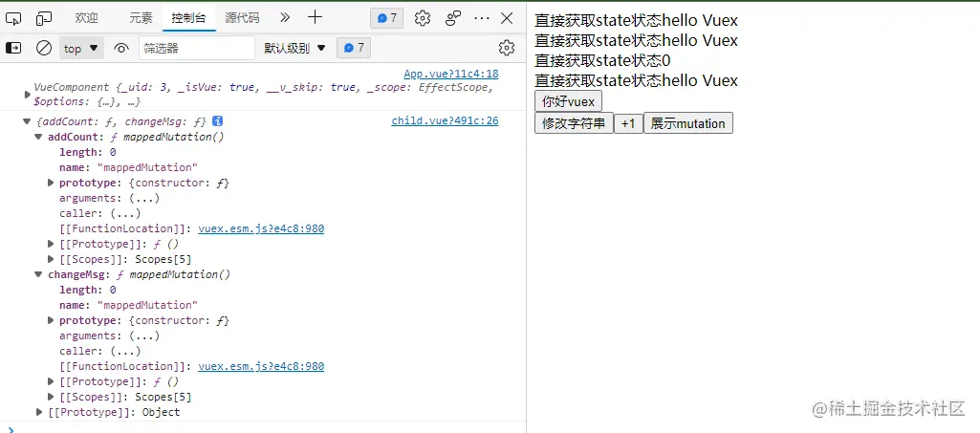Toggle live expression eye icon

pyautogui.click(x=121, y=48)
